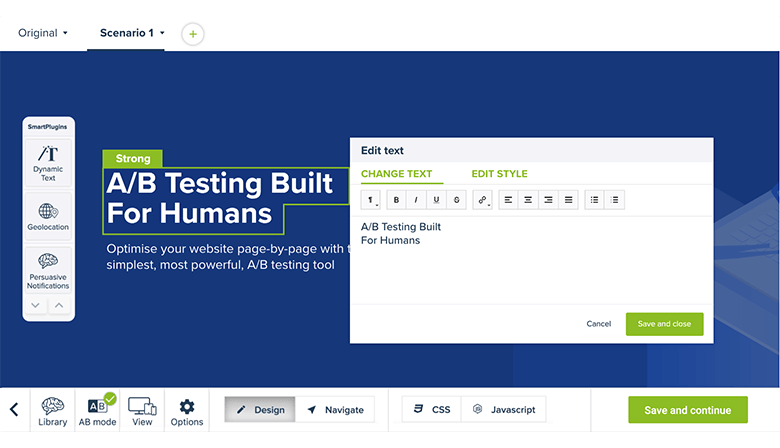Toggle AB mode
Viewport: 780px width, 448px height.
(x=98, y=411)
